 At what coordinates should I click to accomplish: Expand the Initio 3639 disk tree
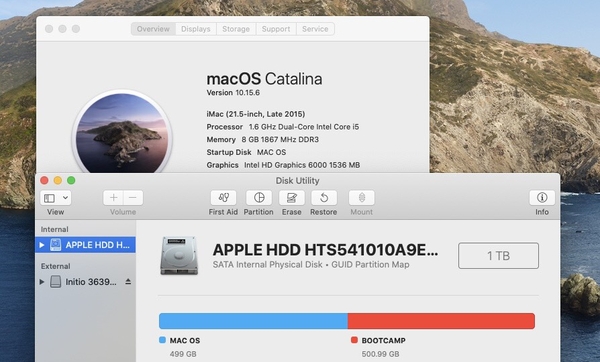pyautogui.click(x=42, y=282)
